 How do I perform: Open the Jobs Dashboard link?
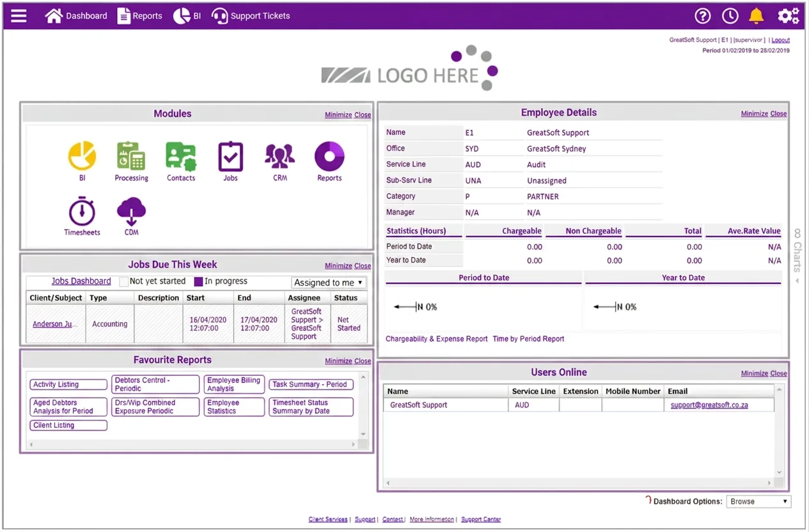click(x=81, y=281)
